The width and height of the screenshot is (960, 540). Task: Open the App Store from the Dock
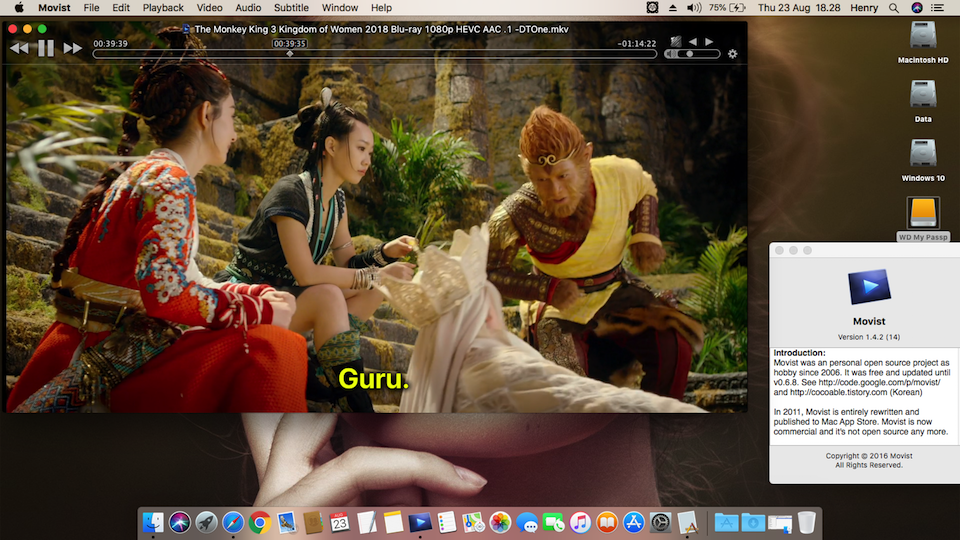[x=634, y=522]
